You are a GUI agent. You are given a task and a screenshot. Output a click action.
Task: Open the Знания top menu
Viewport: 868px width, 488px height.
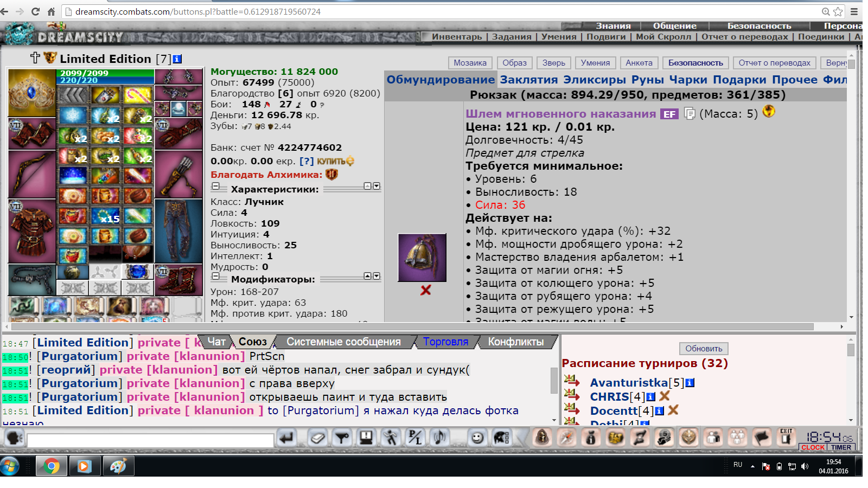613,25
